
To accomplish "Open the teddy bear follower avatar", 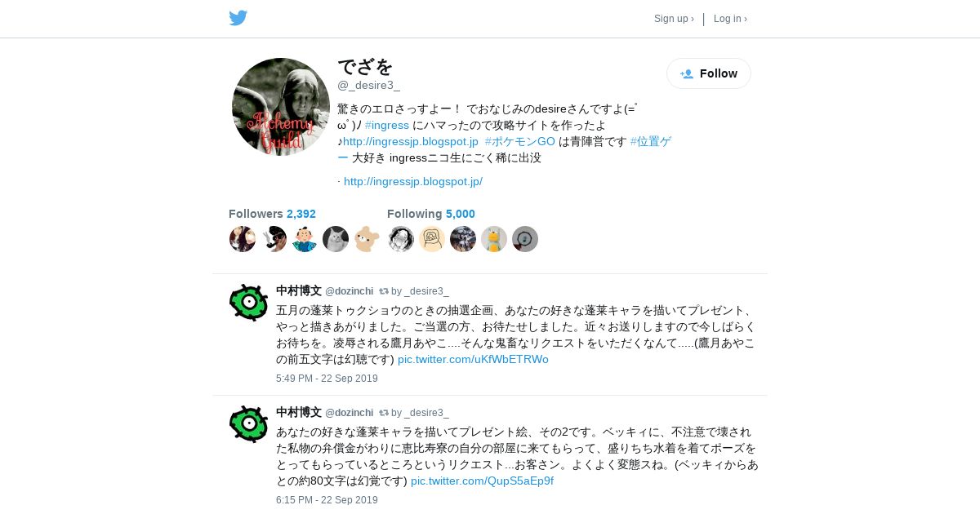I will pyautogui.click(x=367, y=239).
